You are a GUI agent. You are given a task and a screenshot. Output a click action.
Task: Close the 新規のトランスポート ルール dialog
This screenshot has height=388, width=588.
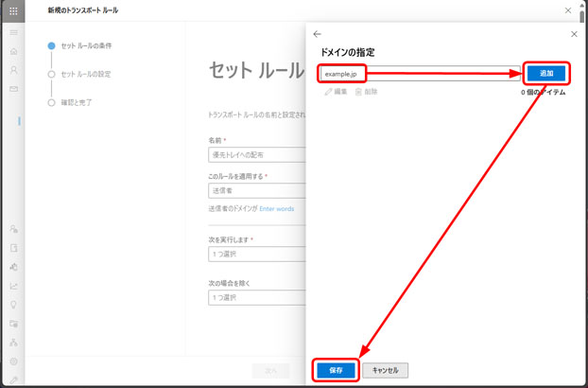click(x=568, y=10)
